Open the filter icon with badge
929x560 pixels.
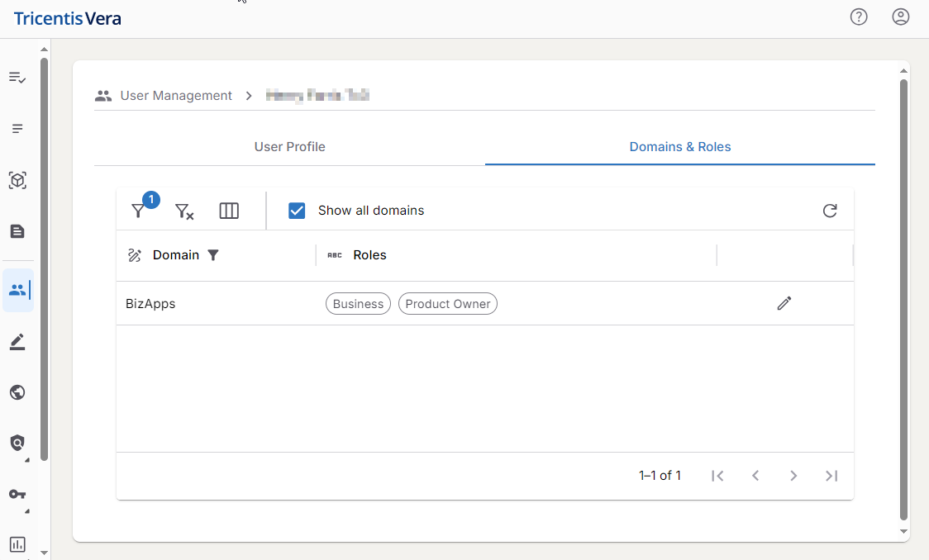point(139,211)
